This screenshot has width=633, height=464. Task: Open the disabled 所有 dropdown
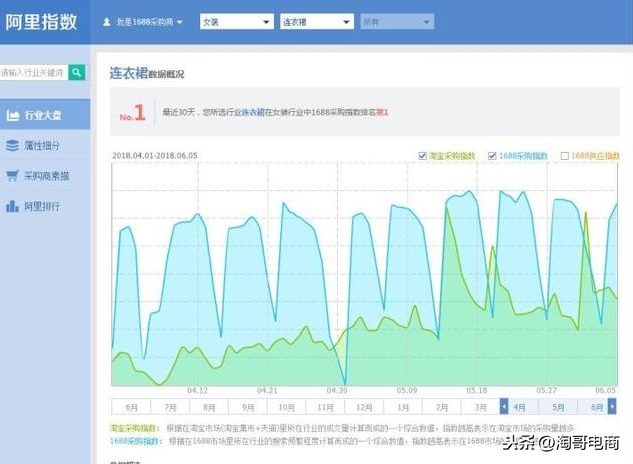(x=397, y=22)
